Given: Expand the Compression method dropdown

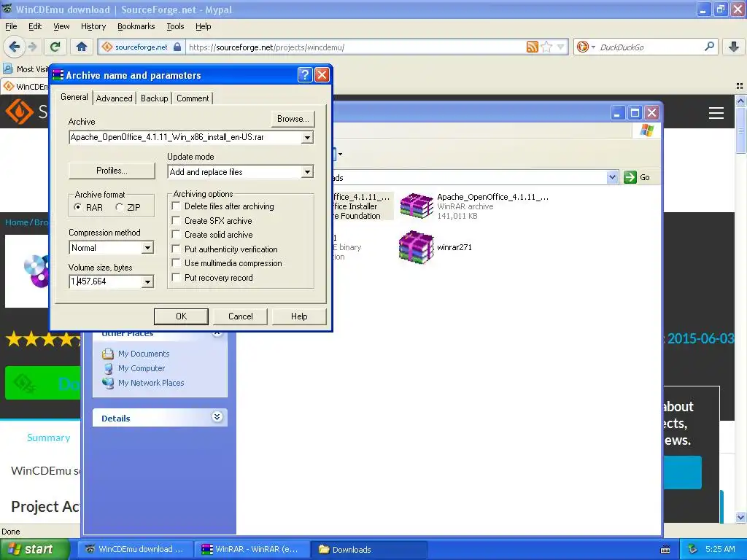Looking at the screenshot, I should (x=147, y=248).
